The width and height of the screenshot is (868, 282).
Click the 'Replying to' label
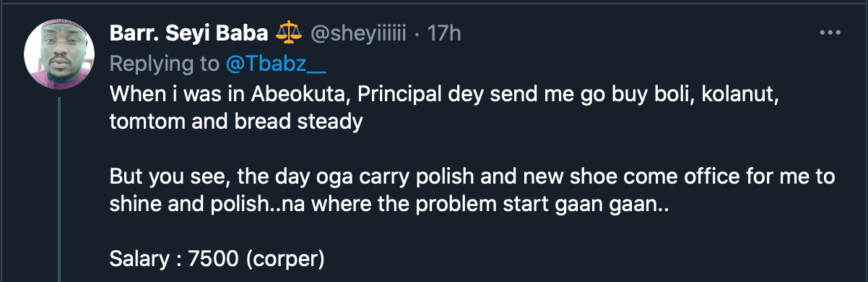pos(165,64)
